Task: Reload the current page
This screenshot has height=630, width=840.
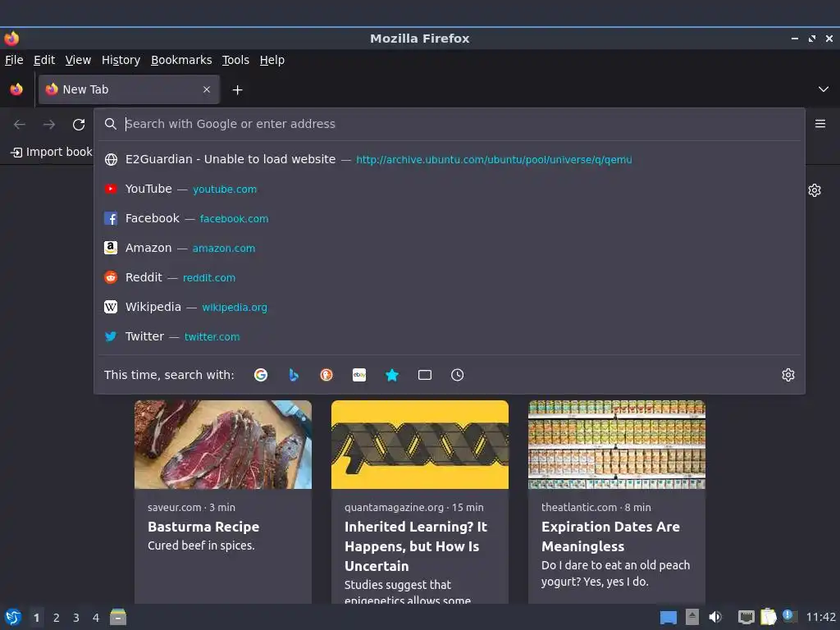Action: (x=79, y=125)
